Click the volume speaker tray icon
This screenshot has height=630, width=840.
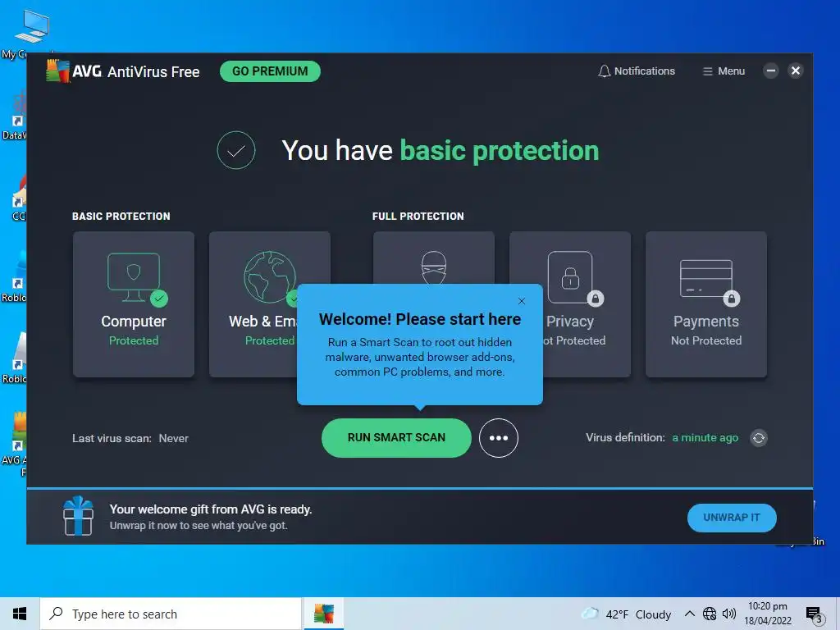[x=729, y=614]
